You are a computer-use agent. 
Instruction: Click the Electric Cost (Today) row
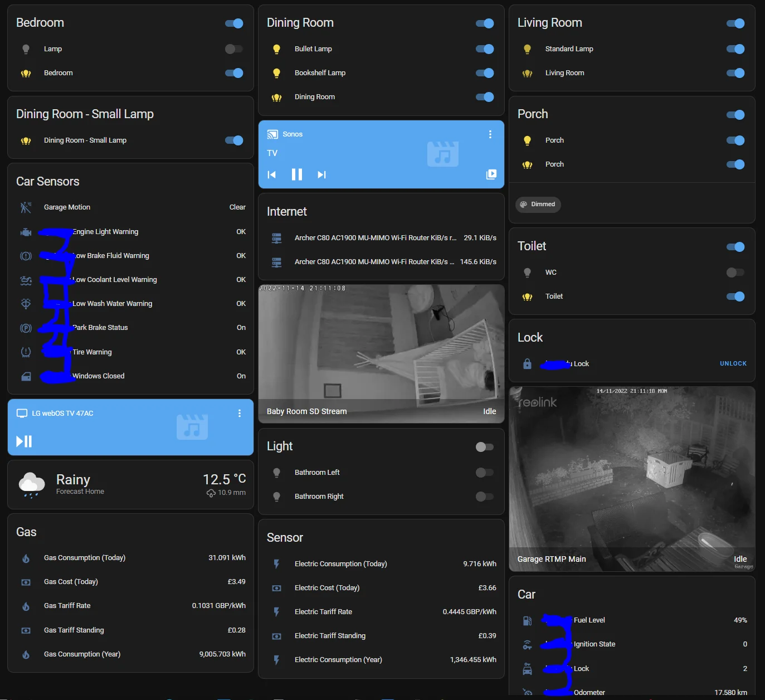click(381, 588)
